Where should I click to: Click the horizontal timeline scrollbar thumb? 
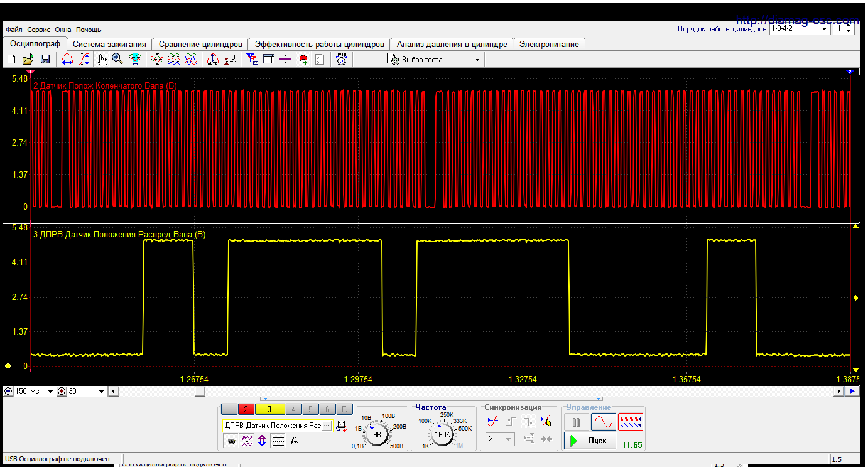coord(199,391)
